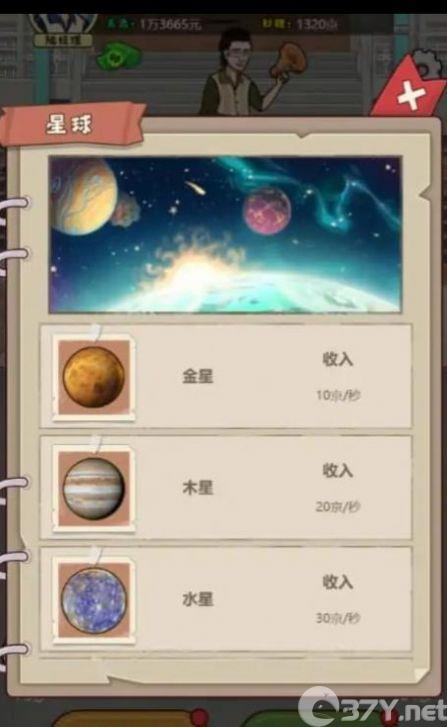Open the 木星 row
Screen dimensions: 447x727
pyautogui.click(x=226, y=488)
